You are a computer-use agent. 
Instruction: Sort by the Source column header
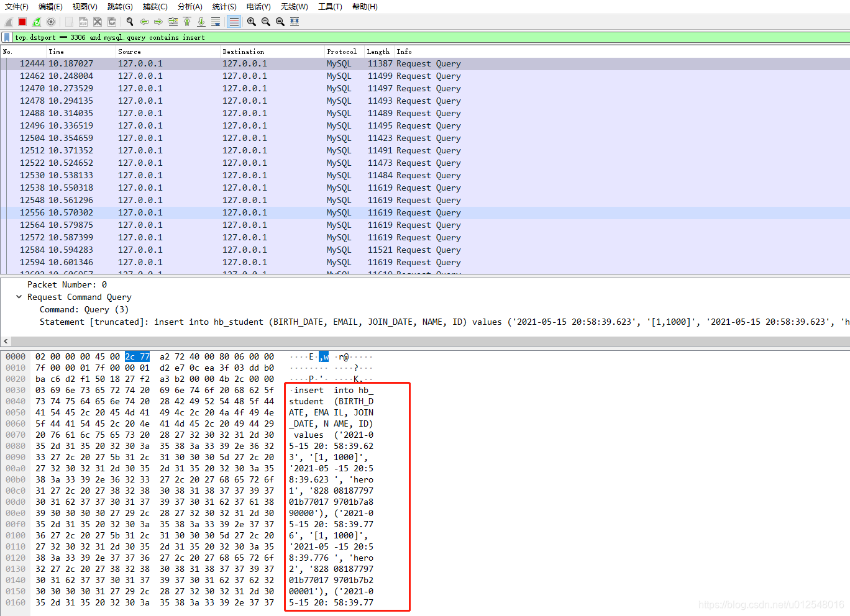(168, 52)
